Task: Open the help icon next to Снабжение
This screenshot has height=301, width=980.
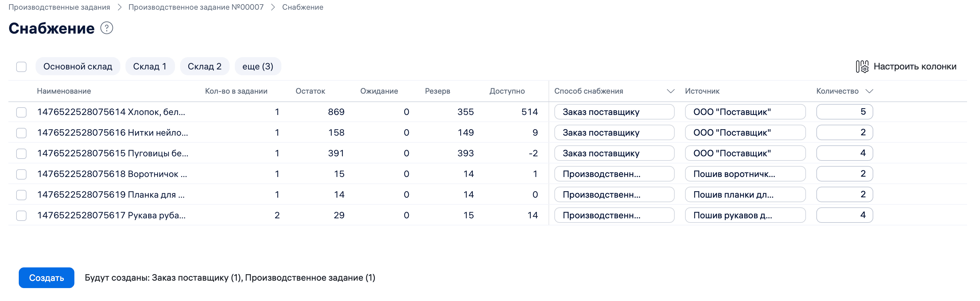Action: 106,28
